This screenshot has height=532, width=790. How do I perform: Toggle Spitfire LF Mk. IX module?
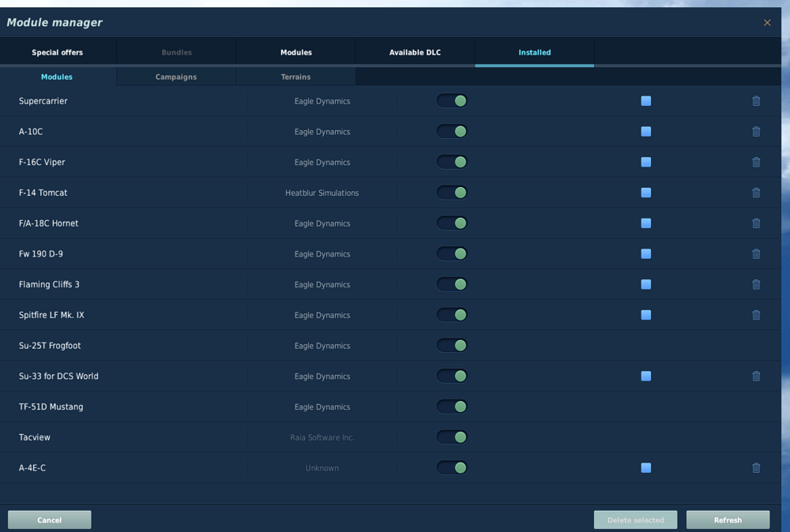(452, 315)
